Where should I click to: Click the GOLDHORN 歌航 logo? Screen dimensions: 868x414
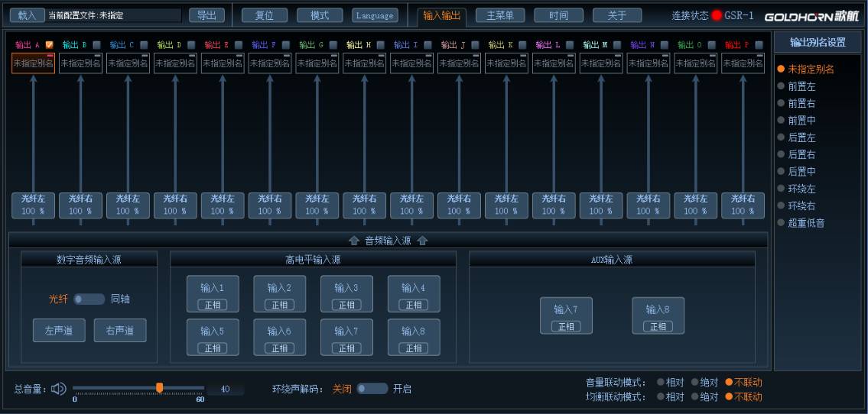(811, 16)
